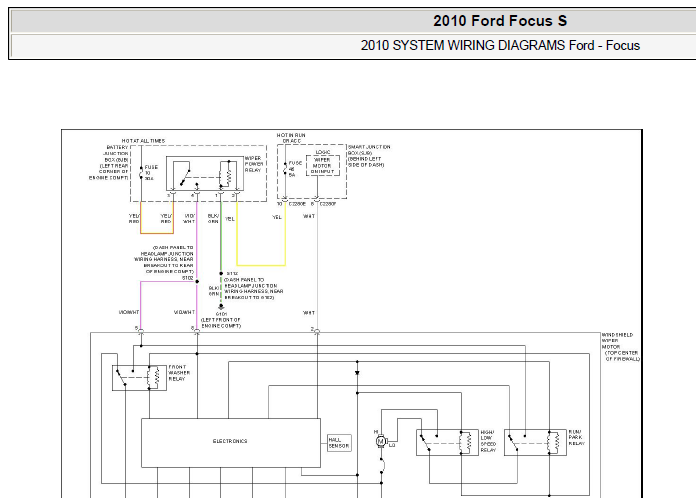696x498 pixels.
Task: Click the Wiper Power Relay label
Action: pyautogui.click(x=253, y=164)
